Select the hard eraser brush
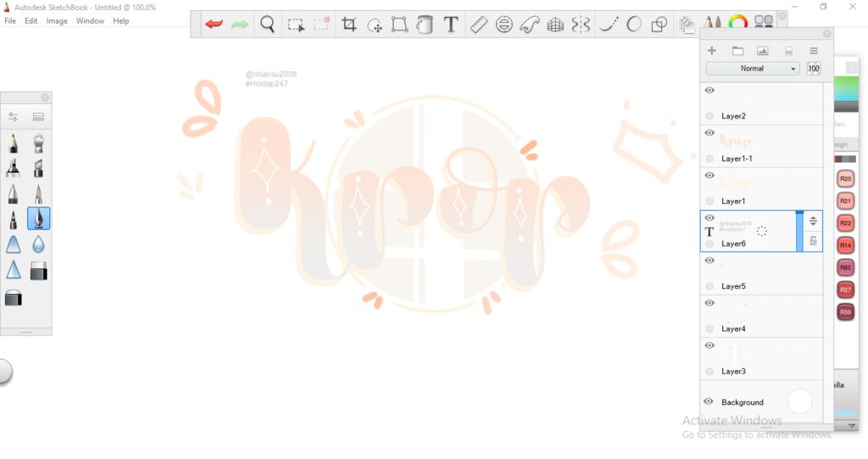 click(38, 271)
